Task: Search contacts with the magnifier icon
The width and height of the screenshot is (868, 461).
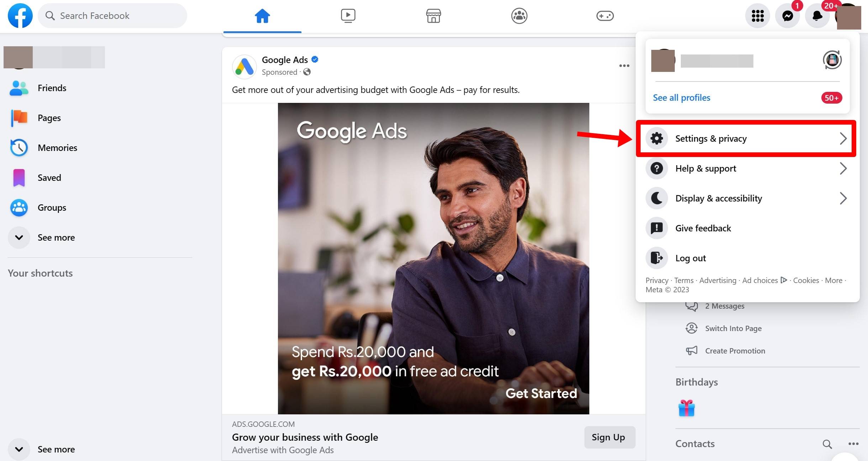Action: pyautogui.click(x=827, y=444)
